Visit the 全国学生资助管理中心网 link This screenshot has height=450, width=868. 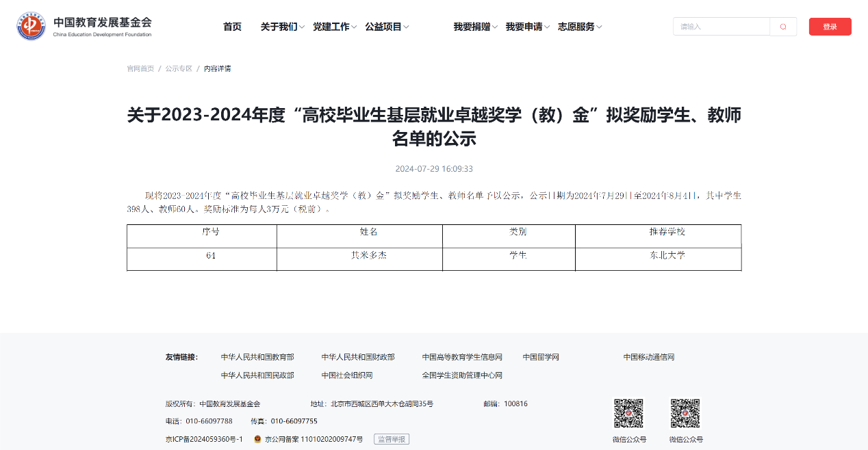click(462, 375)
